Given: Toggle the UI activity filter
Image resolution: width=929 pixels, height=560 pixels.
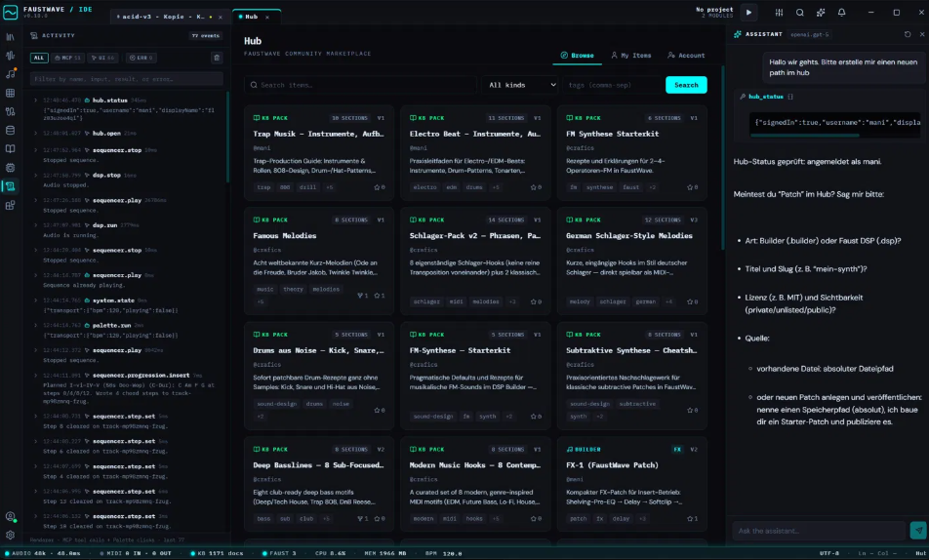Looking at the screenshot, I should pos(103,58).
